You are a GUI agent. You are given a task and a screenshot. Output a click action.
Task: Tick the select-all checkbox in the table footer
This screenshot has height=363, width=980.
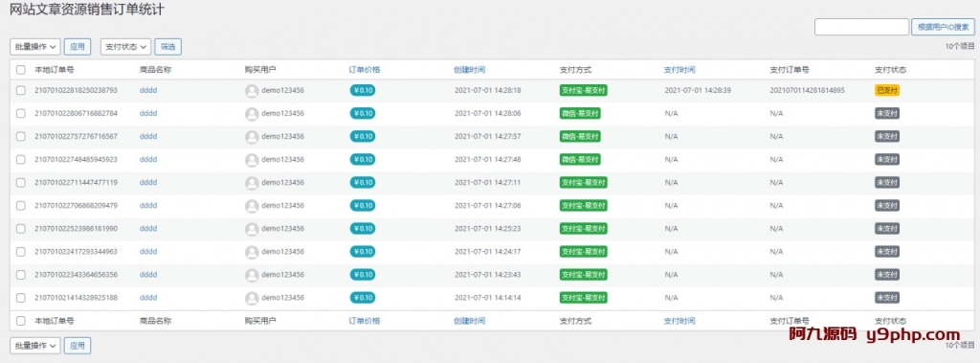[21, 321]
